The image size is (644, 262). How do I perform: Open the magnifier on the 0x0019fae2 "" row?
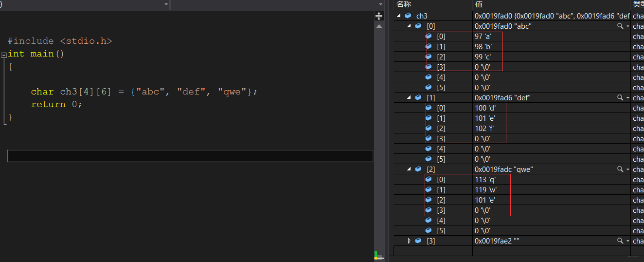click(x=620, y=241)
